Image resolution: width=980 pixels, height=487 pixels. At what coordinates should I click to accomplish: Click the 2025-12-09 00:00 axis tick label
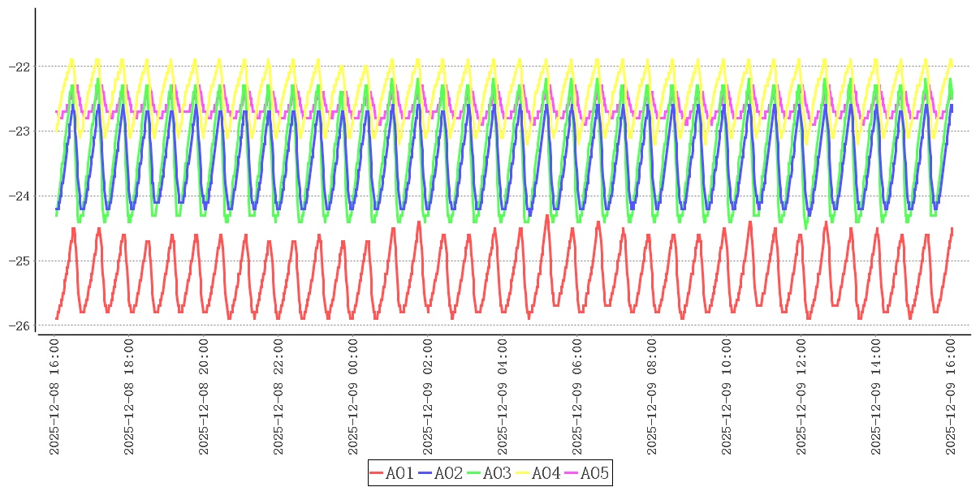point(353,397)
